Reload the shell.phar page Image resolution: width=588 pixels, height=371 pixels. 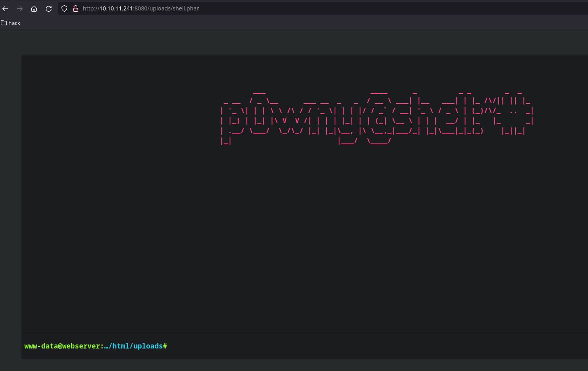tap(49, 8)
